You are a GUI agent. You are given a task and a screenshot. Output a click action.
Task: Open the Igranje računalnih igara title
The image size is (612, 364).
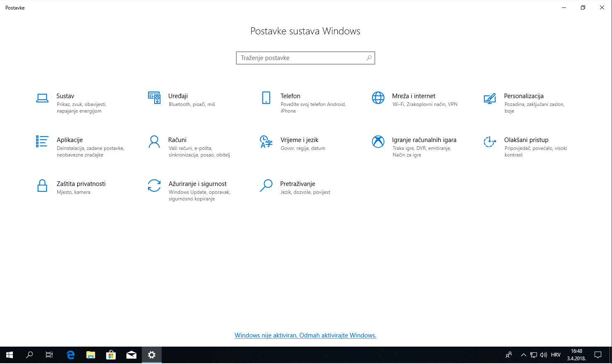pyautogui.click(x=424, y=140)
